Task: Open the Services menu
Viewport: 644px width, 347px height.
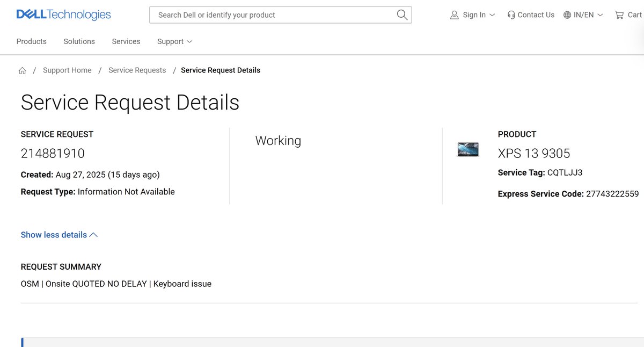Action: pos(126,41)
